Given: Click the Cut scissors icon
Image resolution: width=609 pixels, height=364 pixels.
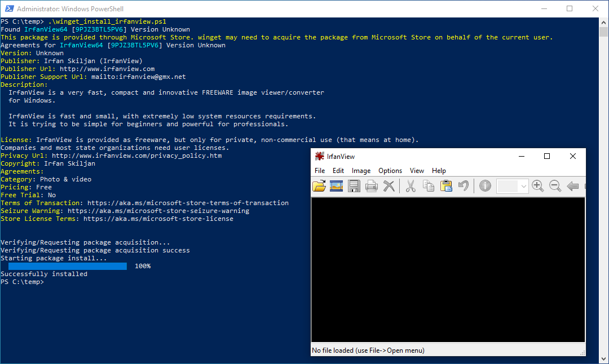Looking at the screenshot, I should [411, 187].
